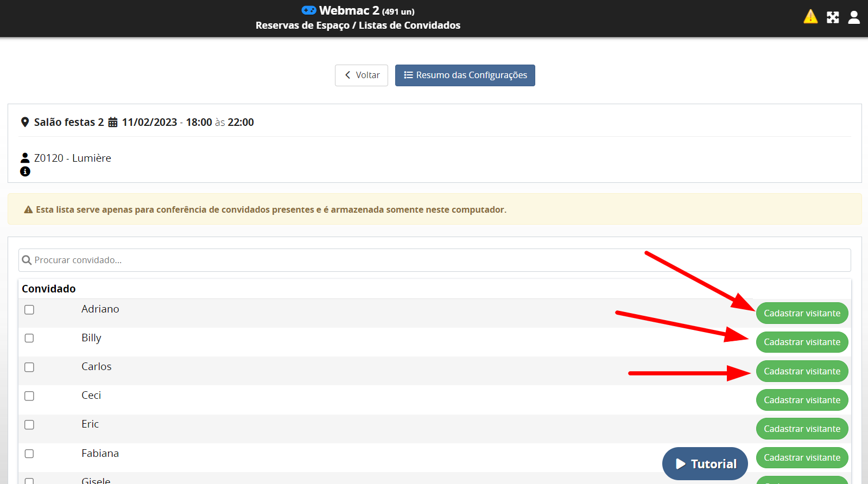Play the Tutorial video button
Image resolution: width=868 pixels, height=484 pixels.
(x=705, y=464)
